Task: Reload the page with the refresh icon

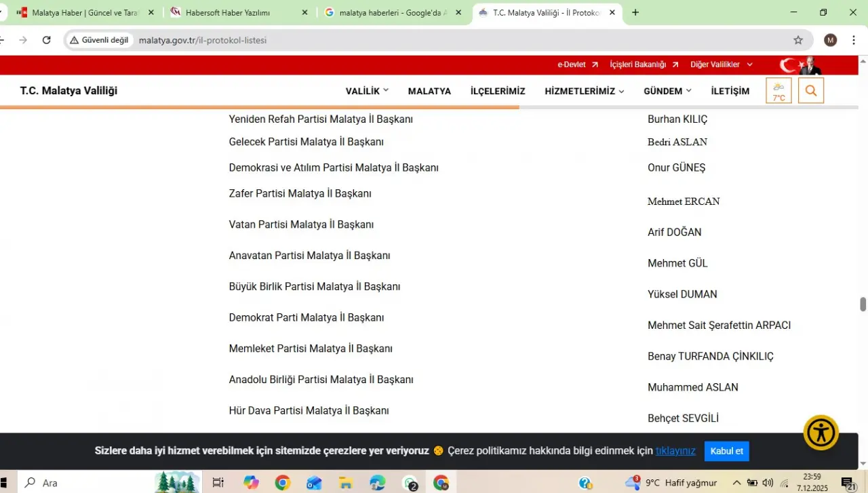Action: 46,40
